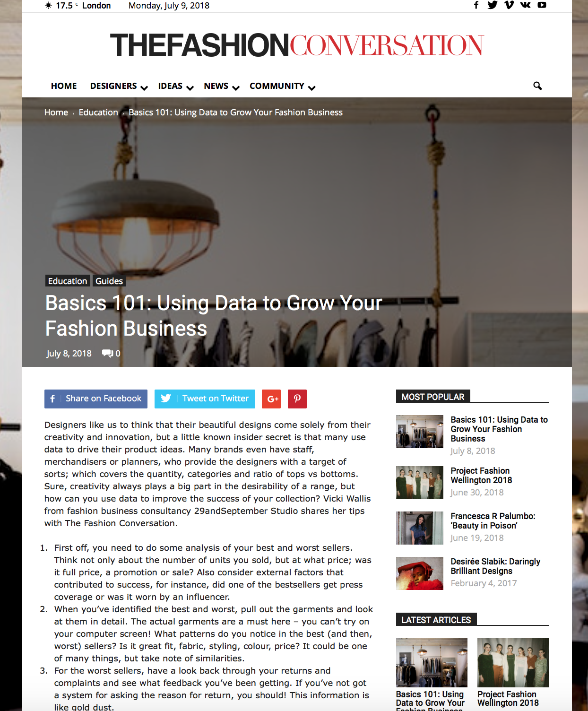Image resolution: width=588 pixels, height=711 pixels.
Task: Click February 4, 2017 date in Most Popular
Action: (484, 583)
